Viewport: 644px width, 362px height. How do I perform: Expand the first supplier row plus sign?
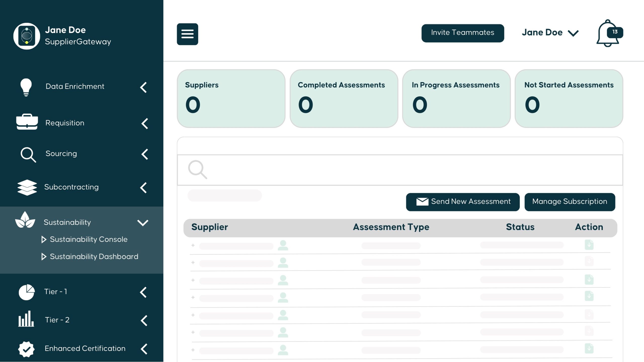coord(193,245)
